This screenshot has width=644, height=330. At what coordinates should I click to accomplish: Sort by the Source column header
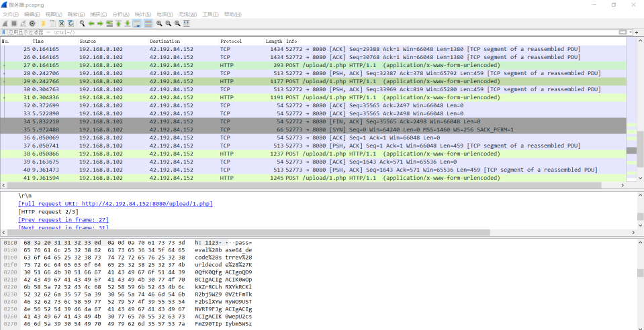113,41
